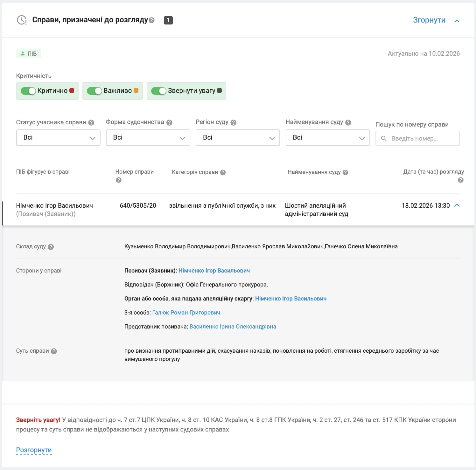Viewport: 476px width, 470px height.
Task: Toggle the 'Критично' criticality switch
Action: (x=28, y=91)
